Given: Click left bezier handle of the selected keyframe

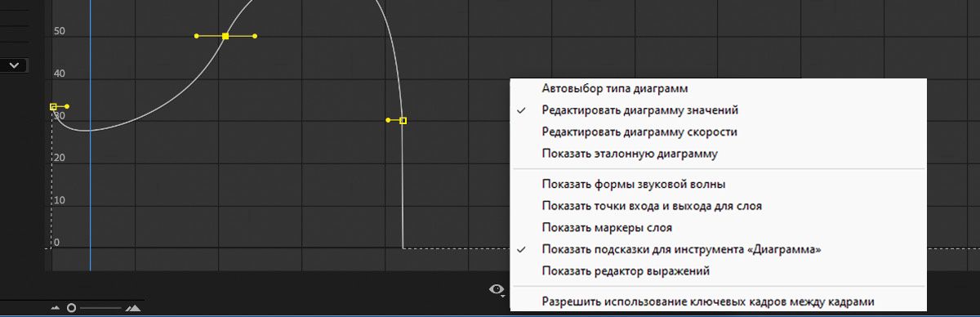Looking at the screenshot, I should (x=197, y=36).
